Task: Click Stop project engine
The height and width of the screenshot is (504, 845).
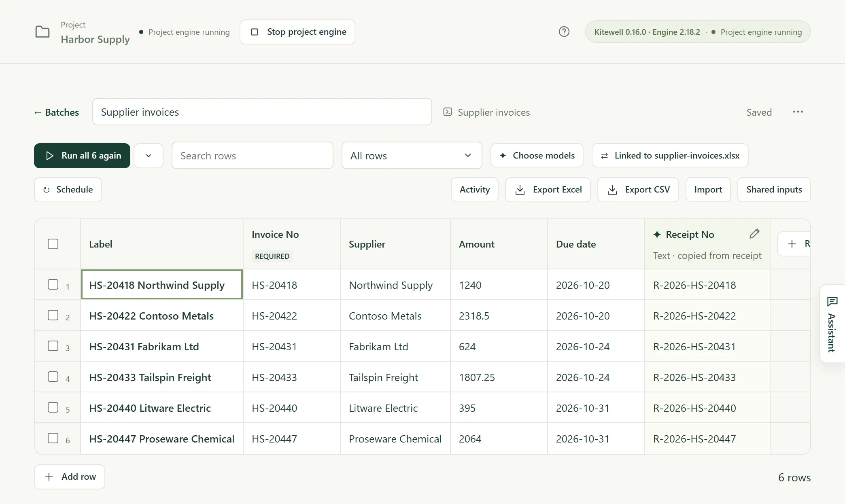Action: 297,32
